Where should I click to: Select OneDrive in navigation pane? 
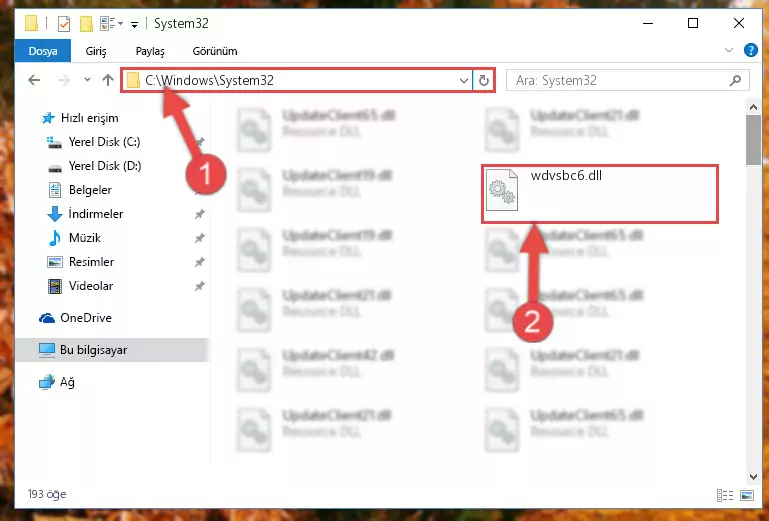(x=85, y=318)
